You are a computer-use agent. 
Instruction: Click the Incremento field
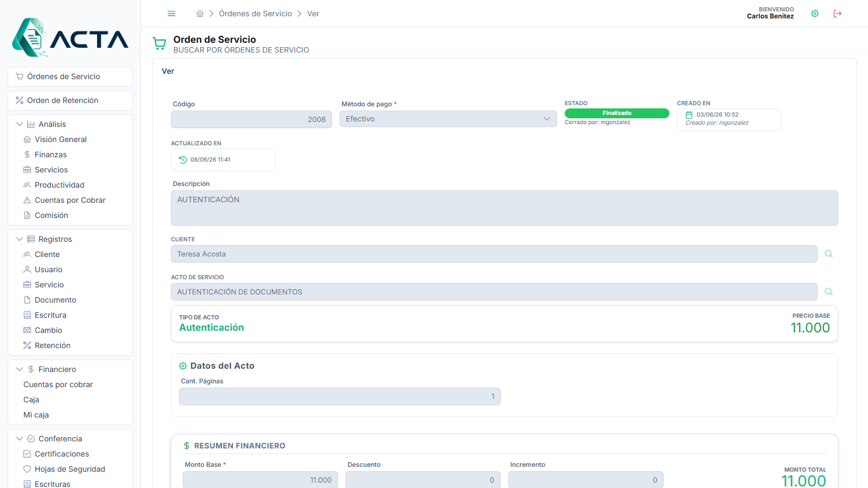[x=586, y=480]
